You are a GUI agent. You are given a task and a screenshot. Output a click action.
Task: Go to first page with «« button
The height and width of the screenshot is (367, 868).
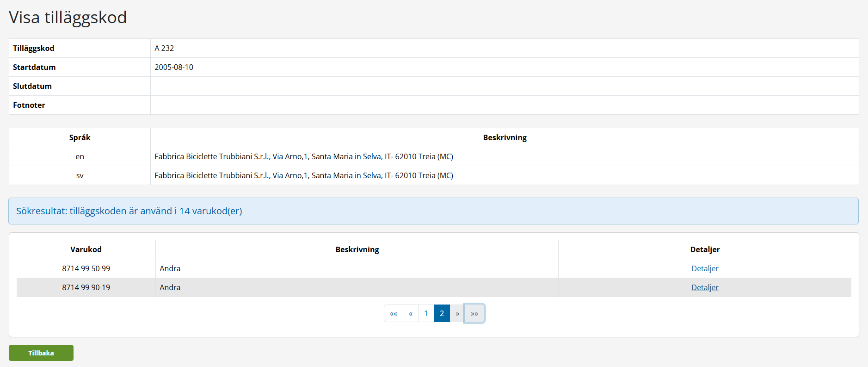click(394, 314)
